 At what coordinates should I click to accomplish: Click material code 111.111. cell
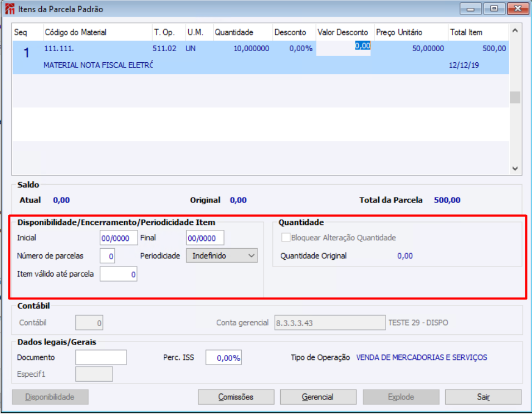tap(59, 49)
